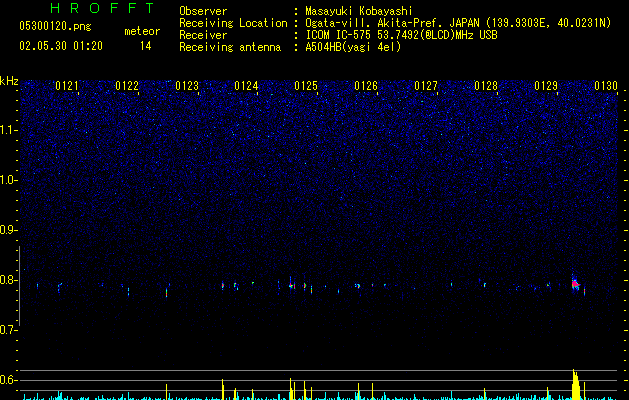Click the 0126 time marker

point(366,86)
